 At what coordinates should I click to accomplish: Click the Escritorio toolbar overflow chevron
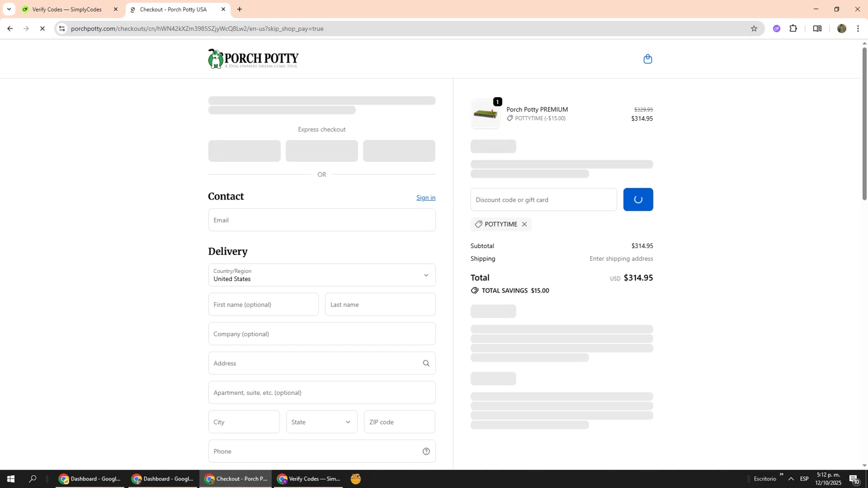tap(781, 475)
